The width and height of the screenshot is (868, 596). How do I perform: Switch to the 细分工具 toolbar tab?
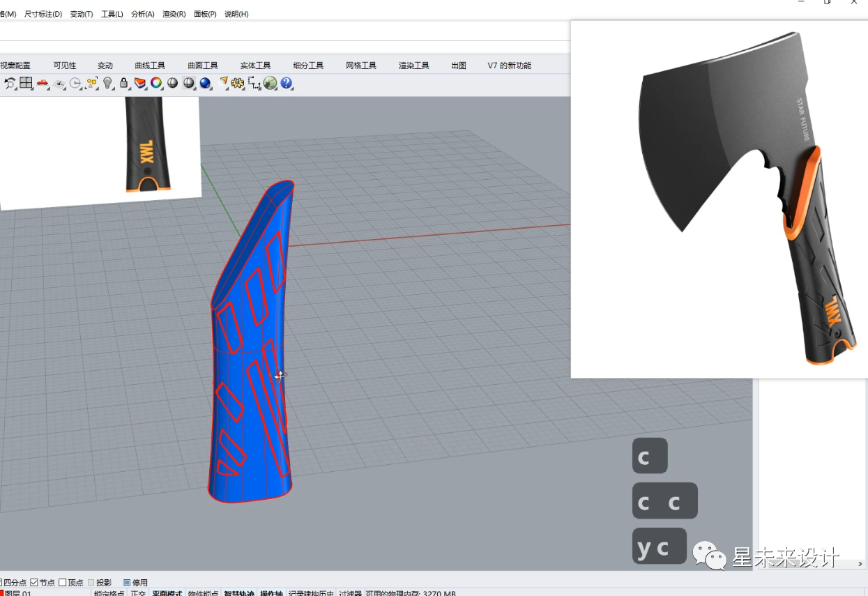tap(308, 66)
